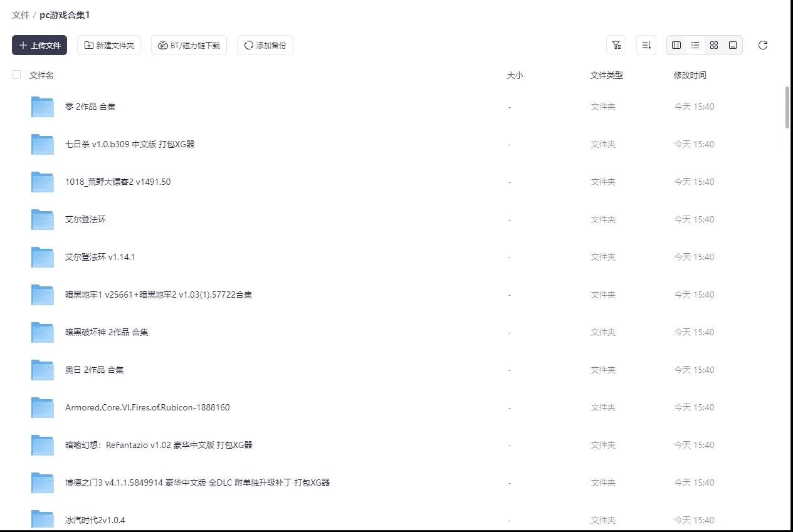Image resolution: width=793 pixels, height=532 pixels.
Task: Click folder icon for 暗喻幻想 ReFantazio
Action: pos(43,445)
